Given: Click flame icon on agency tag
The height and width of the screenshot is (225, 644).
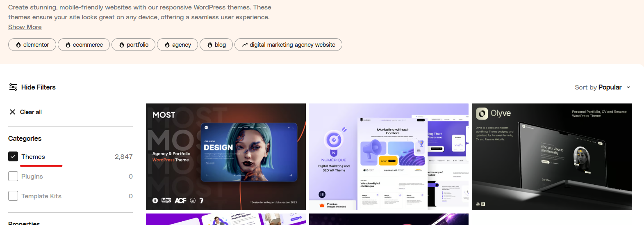Looking at the screenshot, I should click(167, 45).
